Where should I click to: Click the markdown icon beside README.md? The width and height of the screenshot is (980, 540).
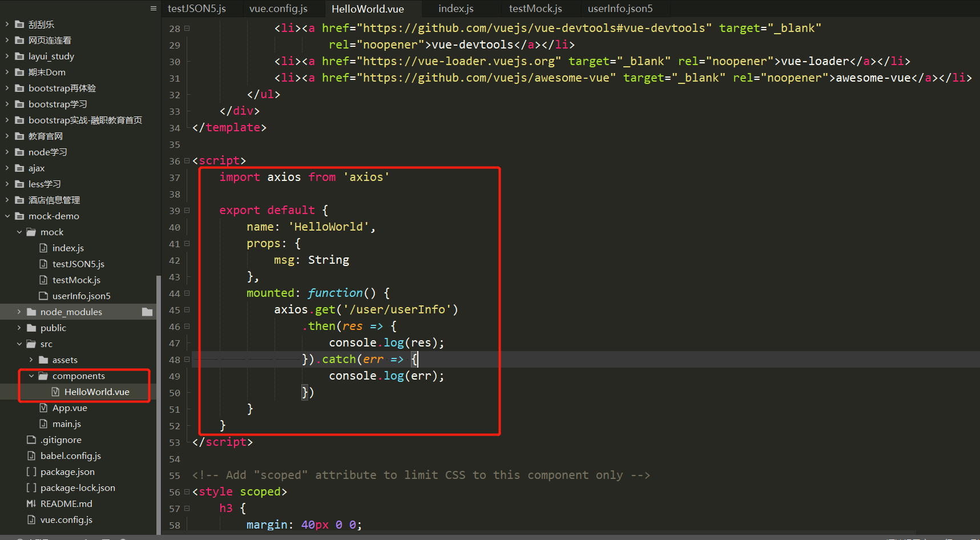pyautogui.click(x=31, y=503)
